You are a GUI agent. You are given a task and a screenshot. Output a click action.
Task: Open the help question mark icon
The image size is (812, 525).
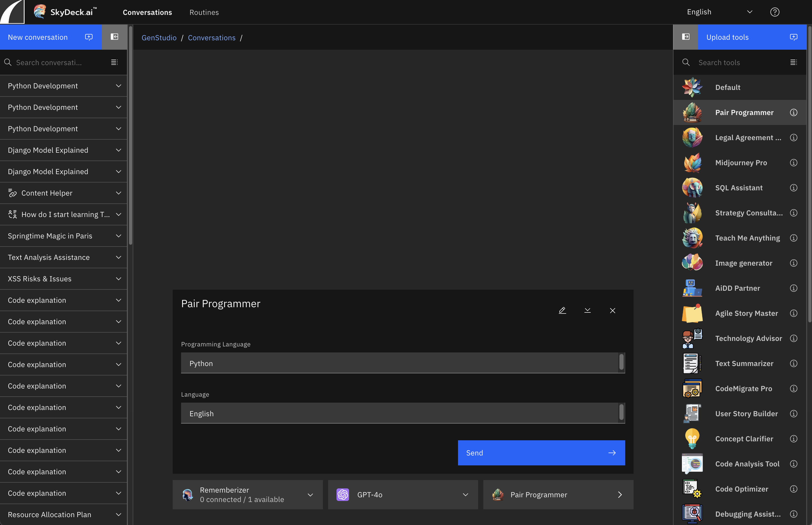[x=774, y=12]
